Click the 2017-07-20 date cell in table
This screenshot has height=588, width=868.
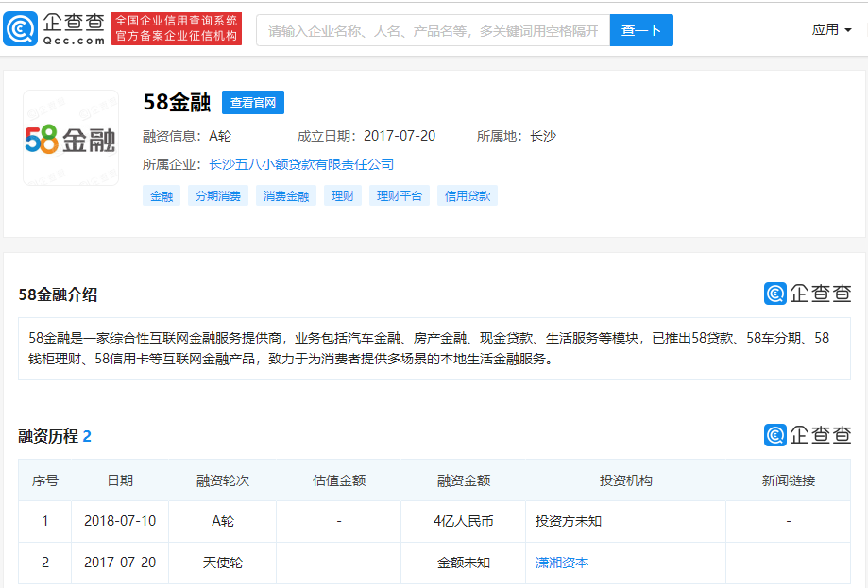point(120,563)
